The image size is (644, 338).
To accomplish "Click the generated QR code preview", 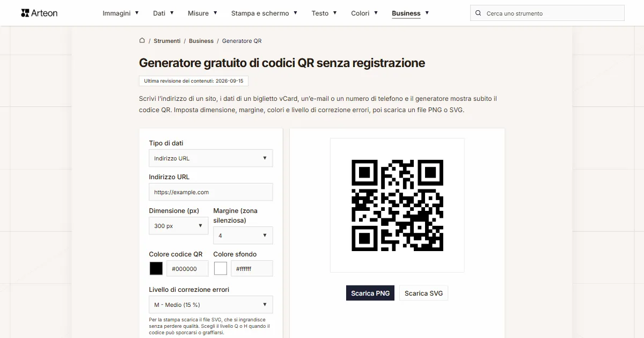I will [397, 205].
